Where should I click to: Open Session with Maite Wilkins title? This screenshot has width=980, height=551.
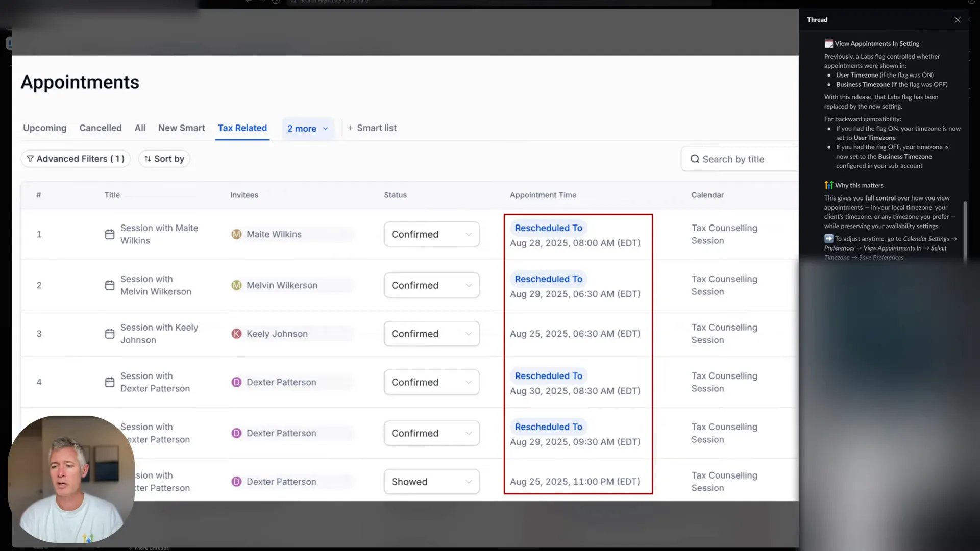pyautogui.click(x=159, y=234)
